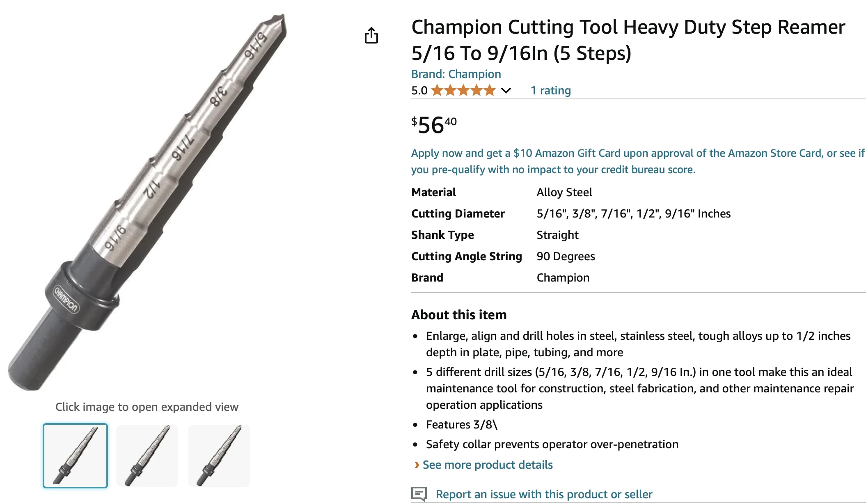This screenshot has width=866, height=504.
Task: Click the report issue speech bubble icon
Action: [x=419, y=494]
